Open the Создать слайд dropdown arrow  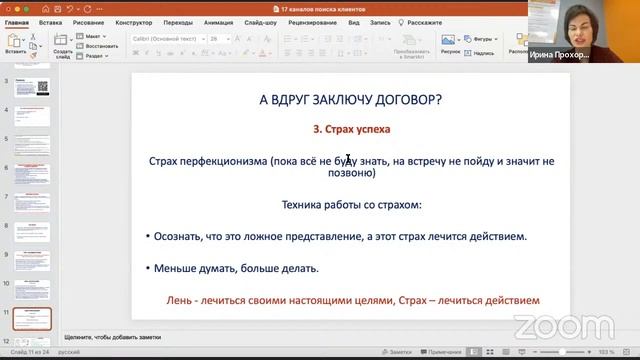tap(71, 40)
